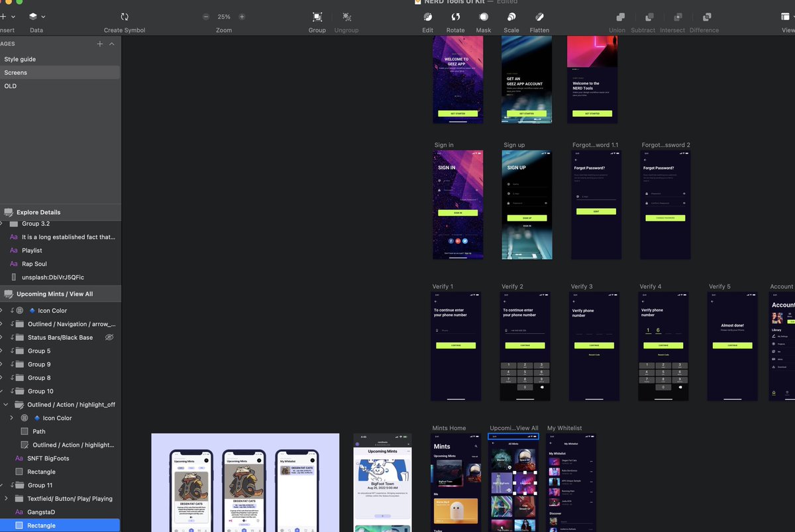The height and width of the screenshot is (532, 795).
Task: Click the folder icon of Group 5
Action: (20, 351)
